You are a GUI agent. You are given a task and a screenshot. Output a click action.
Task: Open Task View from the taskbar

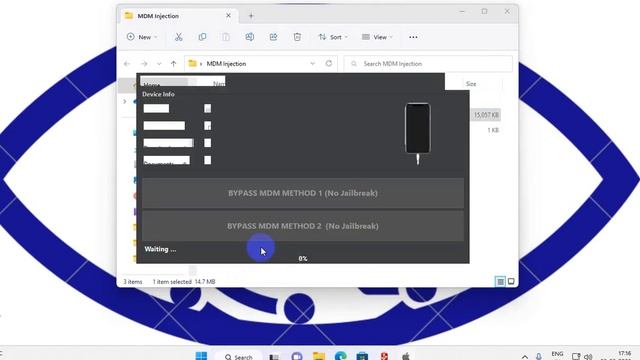[274, 356]
